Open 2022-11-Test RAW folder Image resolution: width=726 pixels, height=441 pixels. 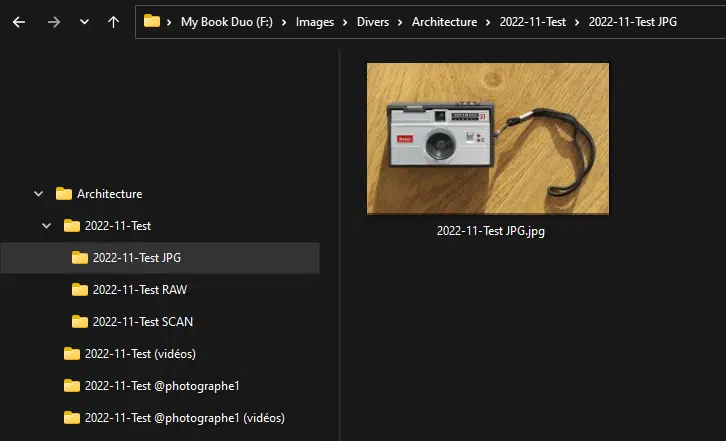[x=140, y=290]
